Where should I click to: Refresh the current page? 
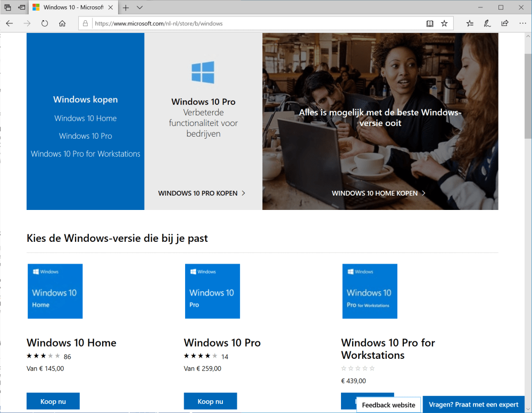tap(45, 23)
